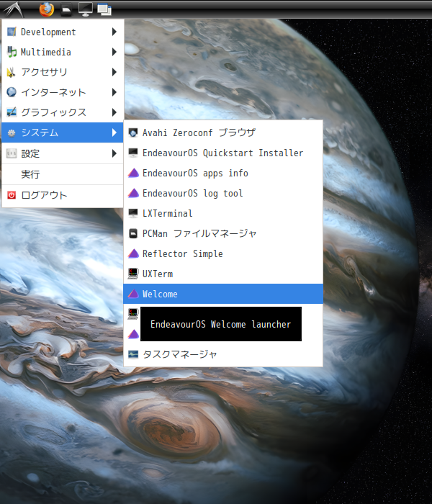This screenshot has width=432, height=504.
Task: Select the highlighted Welcome entry
Action: (223, 294)
